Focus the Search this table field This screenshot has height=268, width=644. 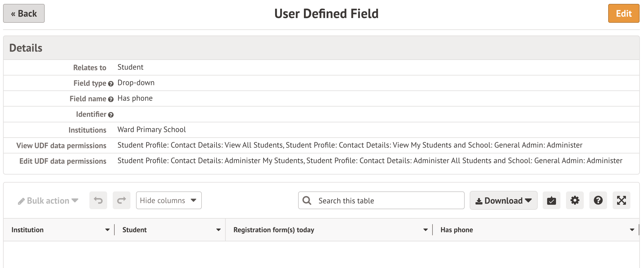[x=389, y=200]
